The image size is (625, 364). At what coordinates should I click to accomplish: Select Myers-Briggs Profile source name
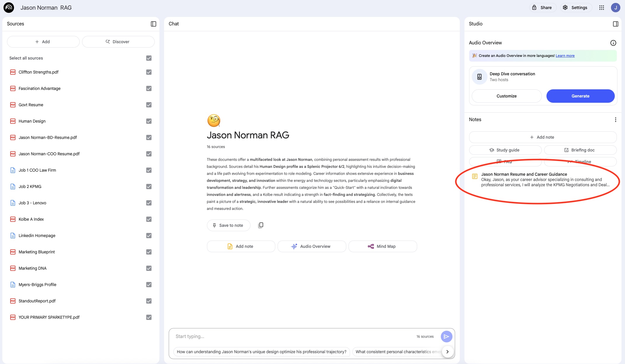pyautogui.click(x=37, y=285)
